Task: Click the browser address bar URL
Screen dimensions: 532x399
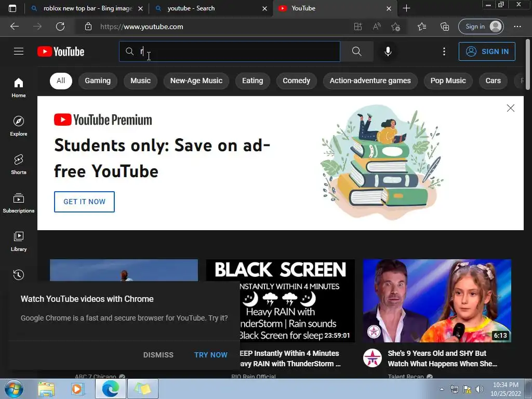Action: pos(141,26)
